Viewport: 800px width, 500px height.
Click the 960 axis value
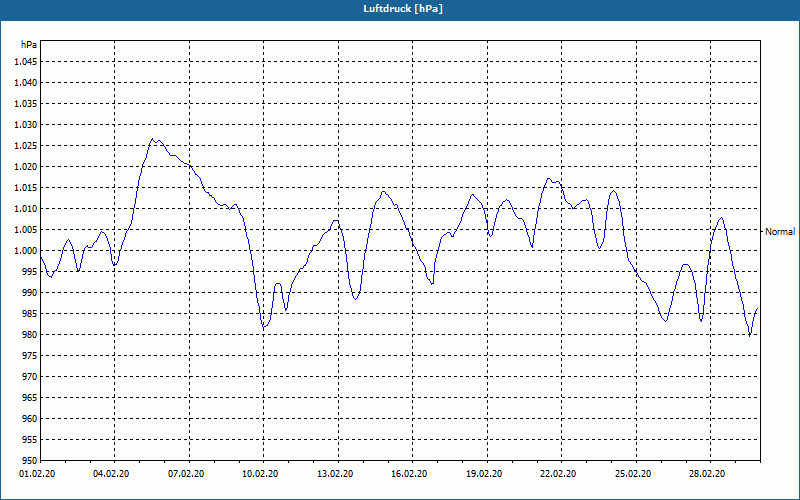[30, 418]
